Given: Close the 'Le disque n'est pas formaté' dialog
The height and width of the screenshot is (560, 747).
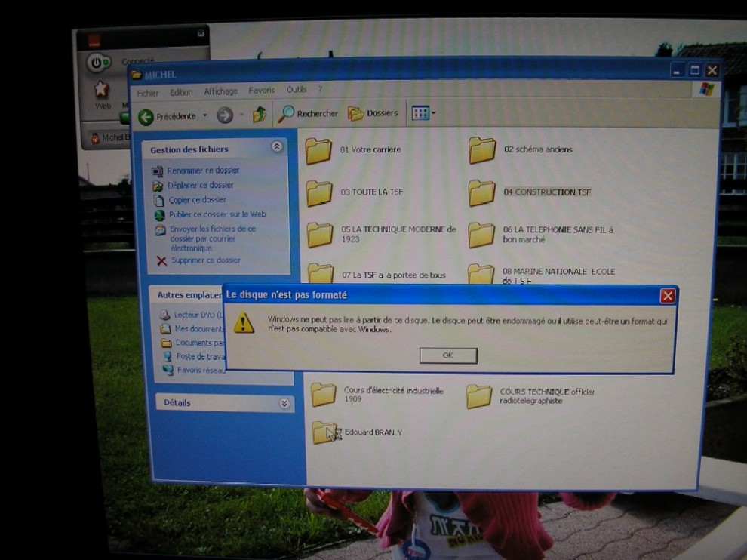Looking at the screenshot, I should [668, 296].
